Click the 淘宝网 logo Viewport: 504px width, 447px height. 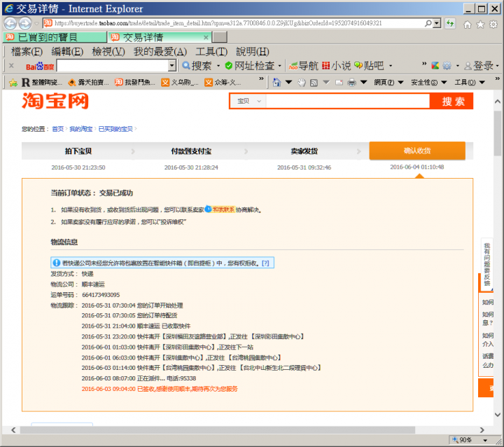[x=55, y=101]
